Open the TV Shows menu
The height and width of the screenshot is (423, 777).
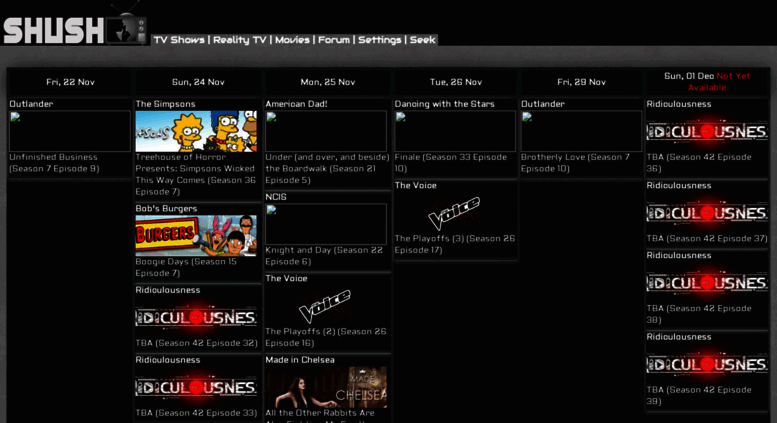point(179,40)
